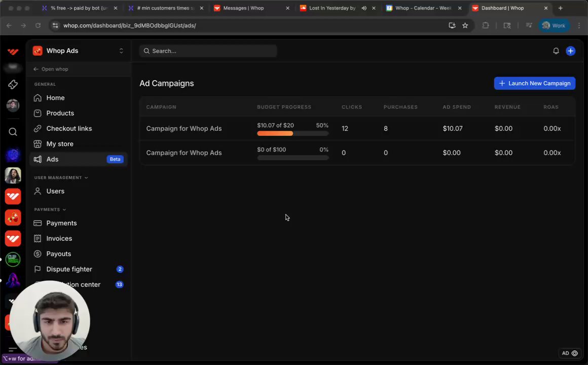Open the Home icon in sidebar
The width and height of the screenshot is (588, 365).
coord(38,98)
